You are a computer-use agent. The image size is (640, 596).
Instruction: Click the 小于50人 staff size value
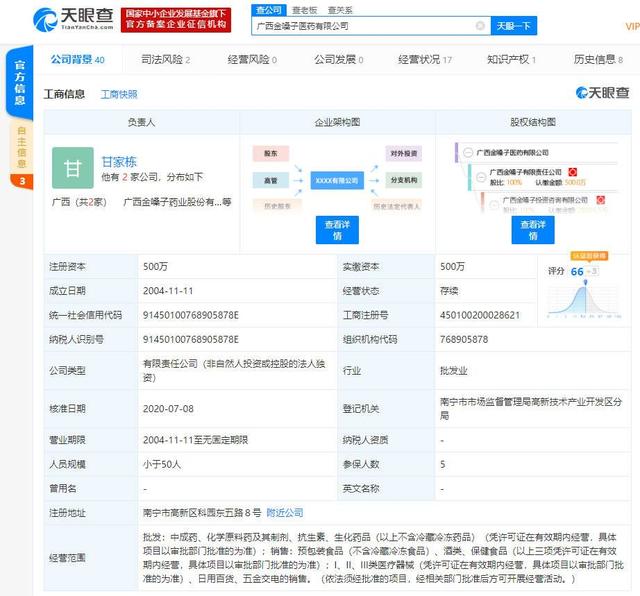[162, 464]
